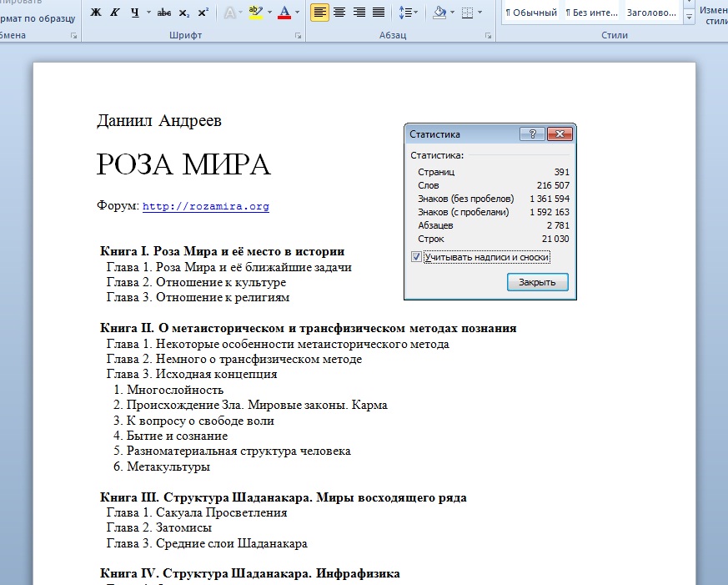Open underline style dropdown arrow
728x585 pixels.
coord(148,13)
